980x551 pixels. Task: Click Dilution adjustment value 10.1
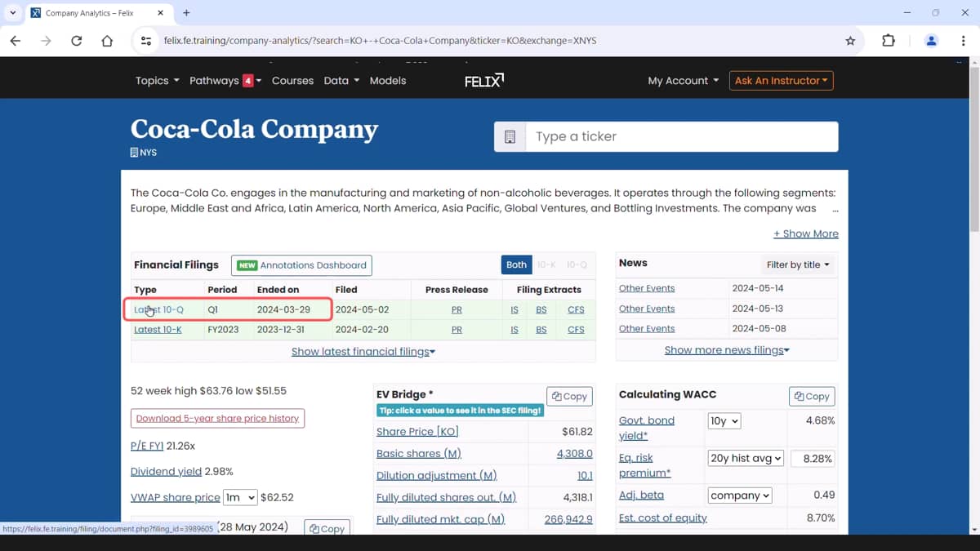pos(585,476)
